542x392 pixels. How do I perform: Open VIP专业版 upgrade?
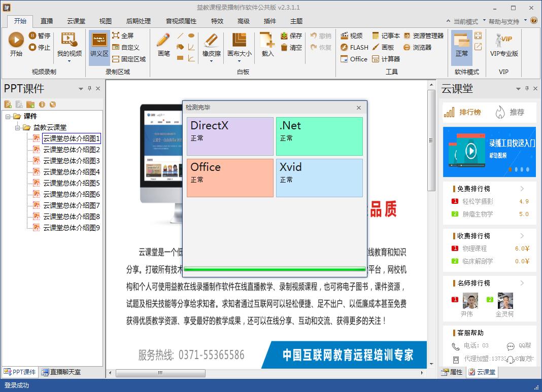click(504, 45)
